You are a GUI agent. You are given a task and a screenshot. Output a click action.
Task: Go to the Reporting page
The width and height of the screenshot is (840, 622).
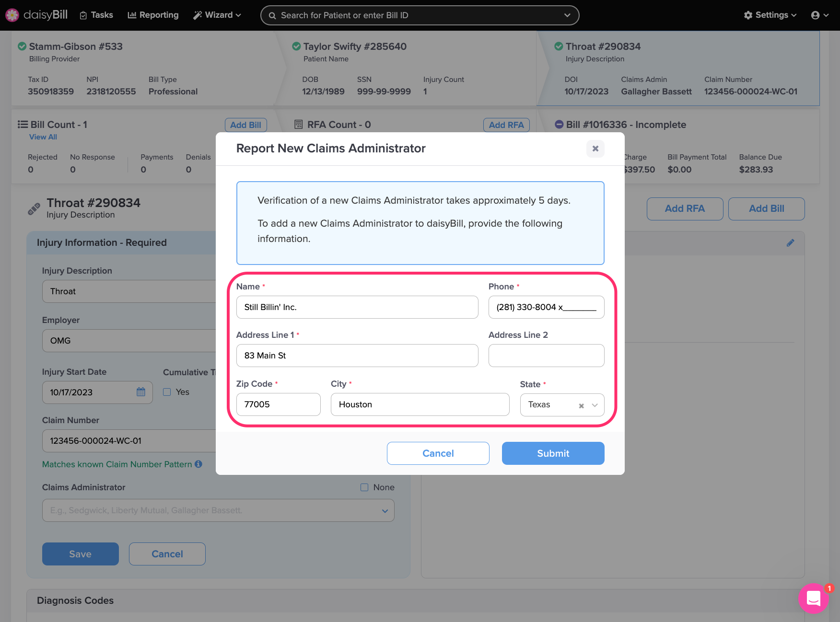(x=153, y=15)
